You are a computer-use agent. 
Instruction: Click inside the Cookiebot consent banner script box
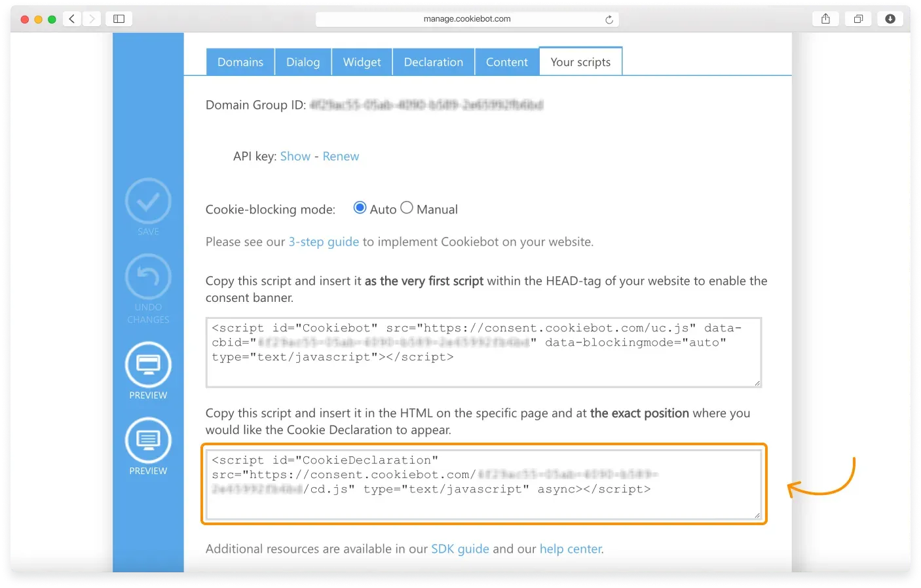click(x=483, y=352)
